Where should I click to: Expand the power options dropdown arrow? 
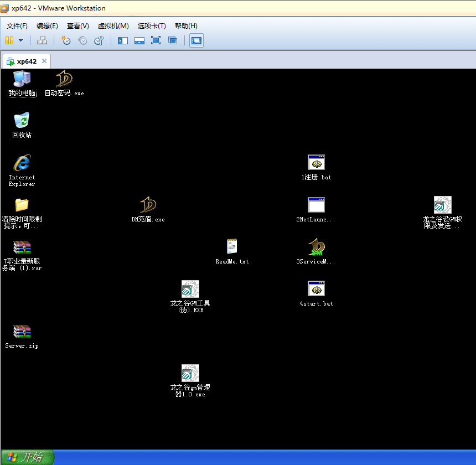[x=21, y=40]
